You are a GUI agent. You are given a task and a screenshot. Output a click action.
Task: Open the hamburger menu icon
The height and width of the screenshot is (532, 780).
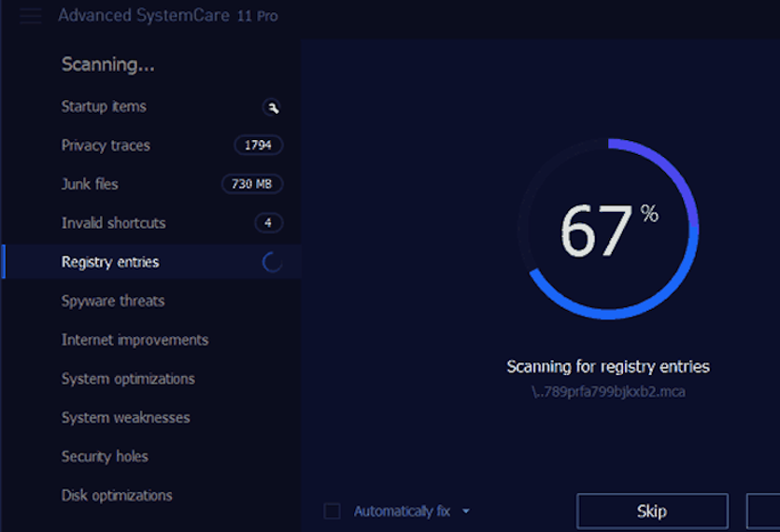click(30, 16)
